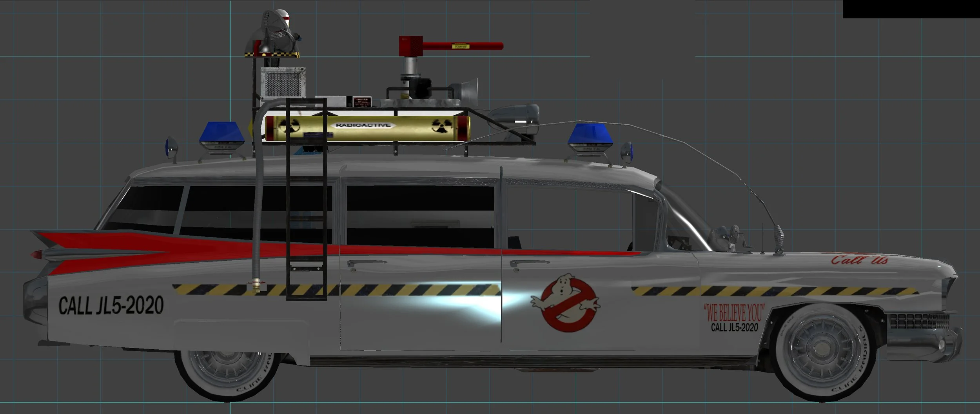The image size is (980, 414).
Task: Select the "CALL JL5-2020" text on rear fender
Action: tap(111, 305)
